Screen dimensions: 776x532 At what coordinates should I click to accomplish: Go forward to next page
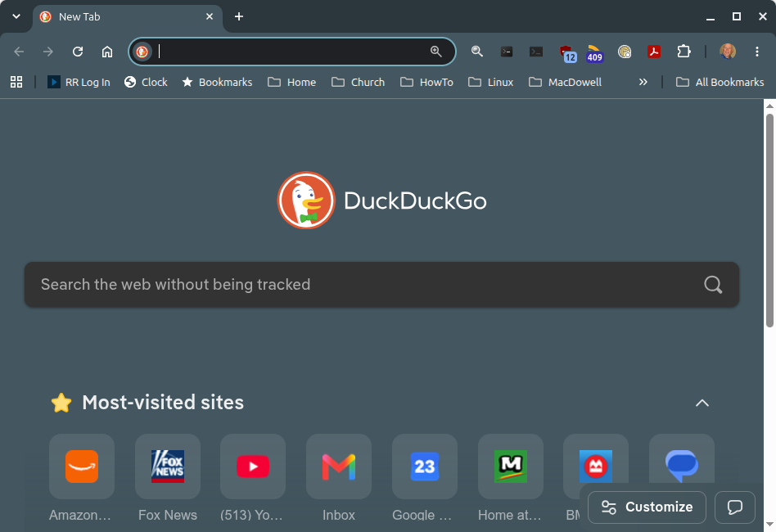[48, 52]
